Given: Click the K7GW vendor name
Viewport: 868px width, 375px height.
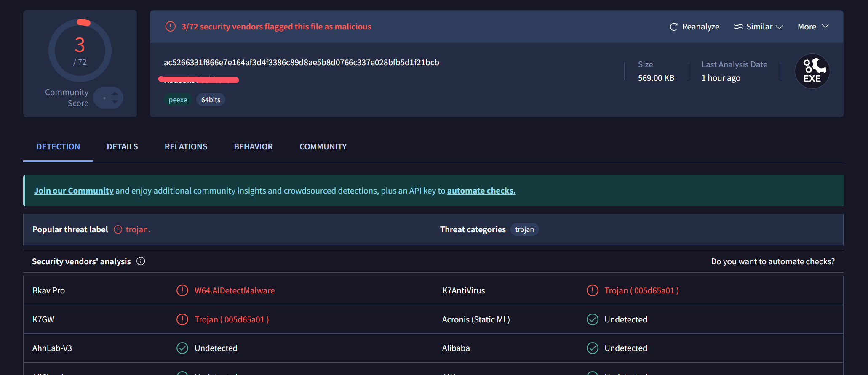Looking at the screenshot, I should pos(43,319).
